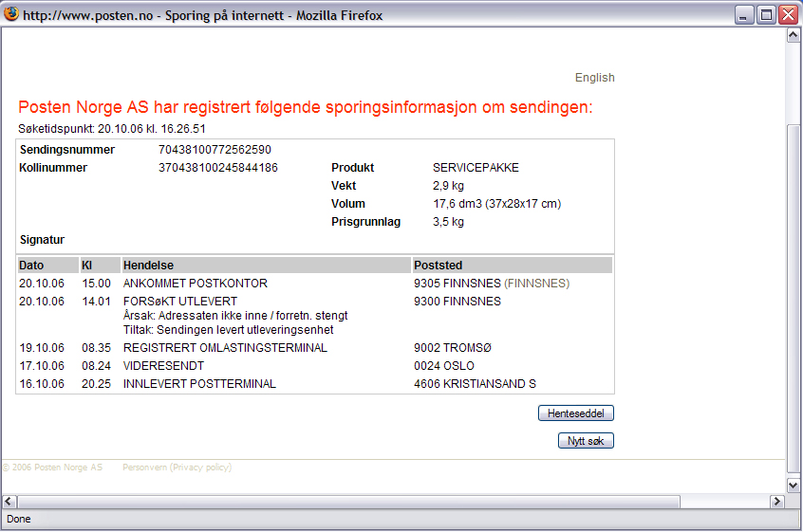Click the 14.01 time cell
Screen dimensions: 803x532
[x=96, y=302]
